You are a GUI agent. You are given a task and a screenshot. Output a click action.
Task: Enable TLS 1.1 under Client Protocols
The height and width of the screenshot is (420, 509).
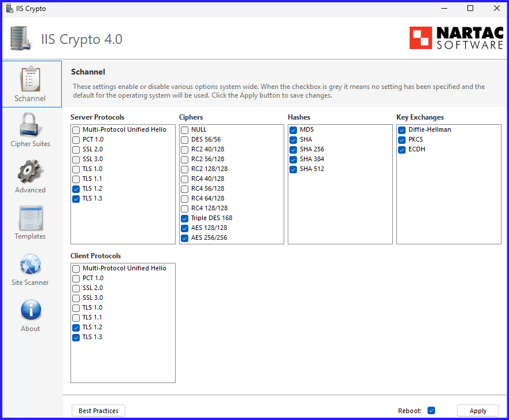(x=76, y=318)
